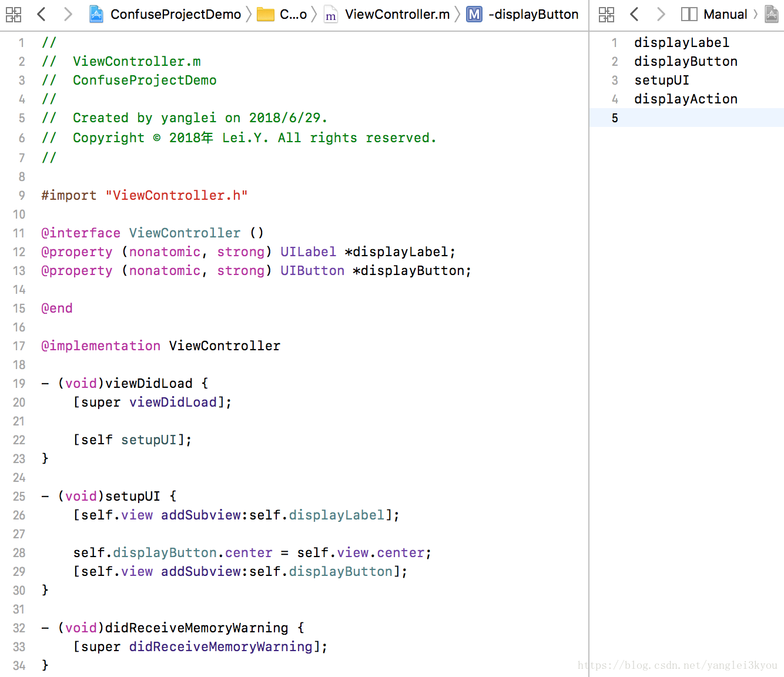Open the C...o folder breadcrumb
This screenshot has height=677, width=784.
(293, 14)
